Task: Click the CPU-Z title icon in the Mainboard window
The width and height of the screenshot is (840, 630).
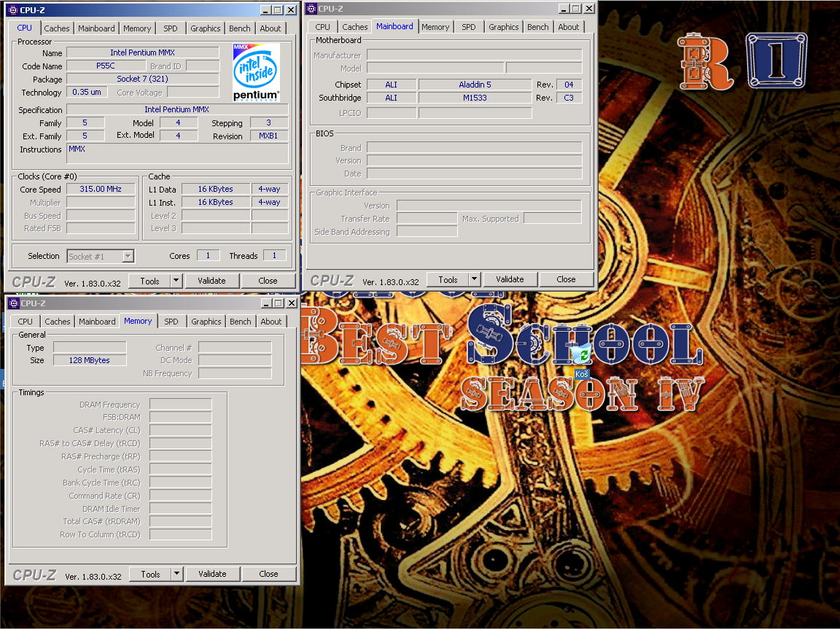Action: click(312, 9)
